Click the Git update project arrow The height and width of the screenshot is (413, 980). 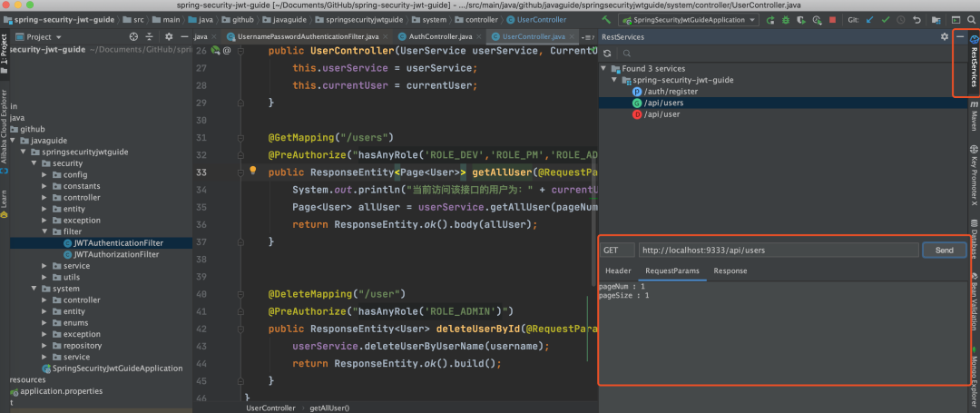coord(870,19)
